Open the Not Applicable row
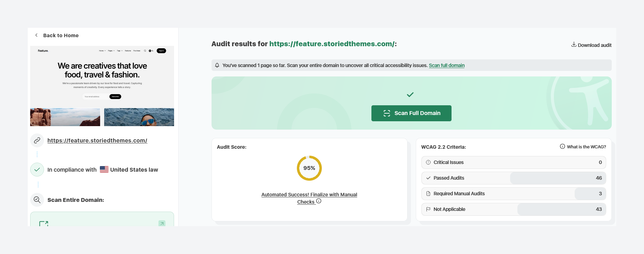 pos(513,209)
